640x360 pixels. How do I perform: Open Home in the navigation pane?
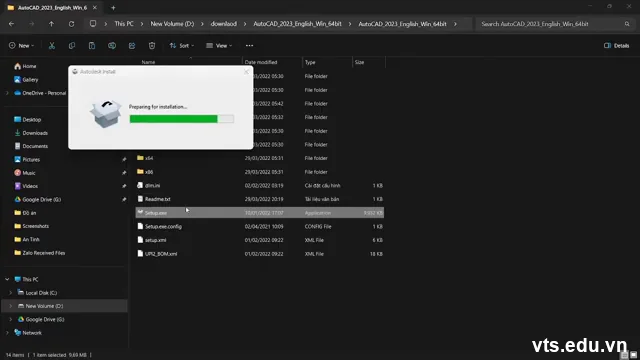(x=25, y=66)
